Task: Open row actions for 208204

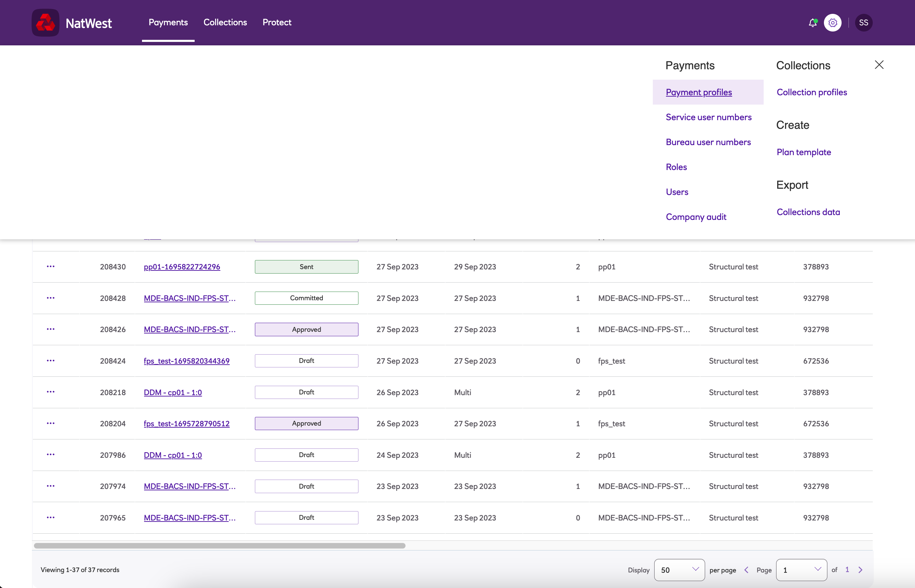Action: [x=51, y=424]
